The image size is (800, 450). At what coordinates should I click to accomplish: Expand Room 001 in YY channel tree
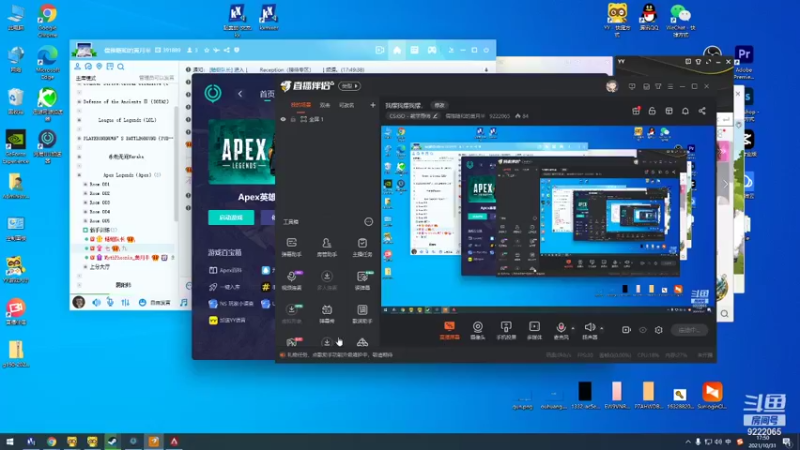pos(85,184)
